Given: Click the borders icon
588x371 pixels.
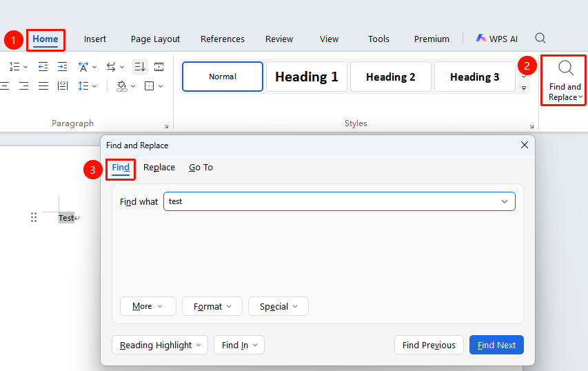Looking at the screenshot, I should (x=150, y=86).
